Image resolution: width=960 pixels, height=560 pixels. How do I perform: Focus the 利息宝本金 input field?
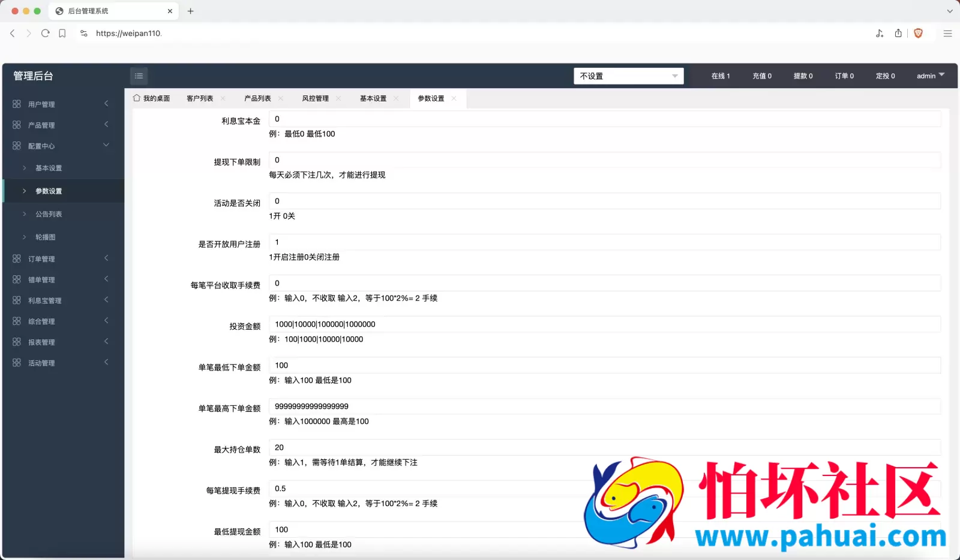(x=605, y=119)
